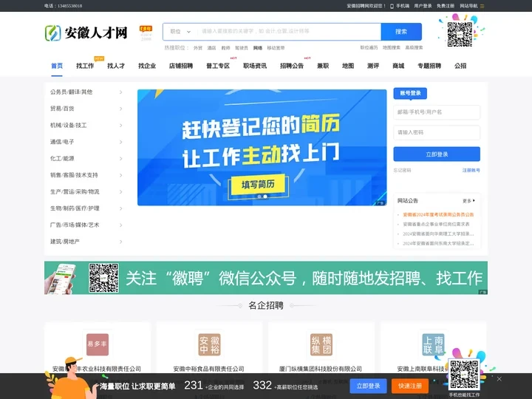
Task: Open announcement 安徽省重点企事业单位岗位需求表
Action: (437, 225)
